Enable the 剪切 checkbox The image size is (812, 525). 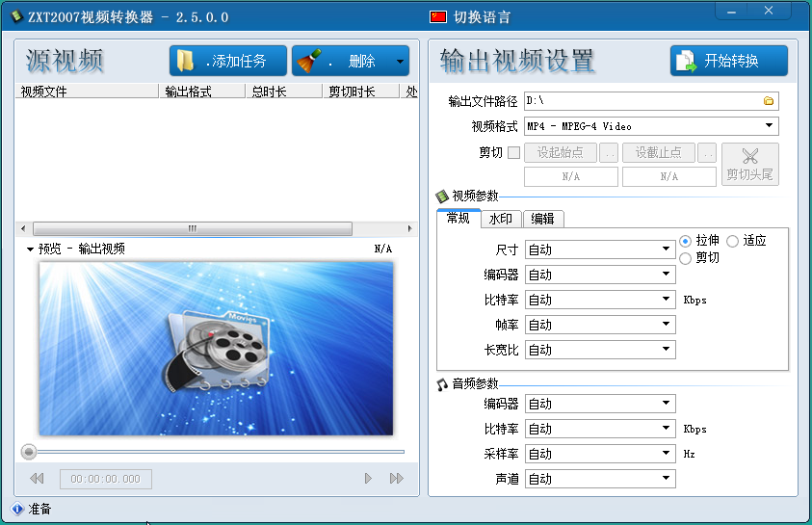[x=514, y=153]
